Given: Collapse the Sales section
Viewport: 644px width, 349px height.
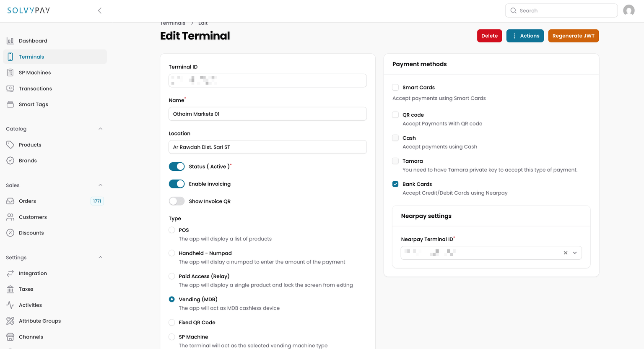Looking at the screenshot, I should tap(100, 185).
